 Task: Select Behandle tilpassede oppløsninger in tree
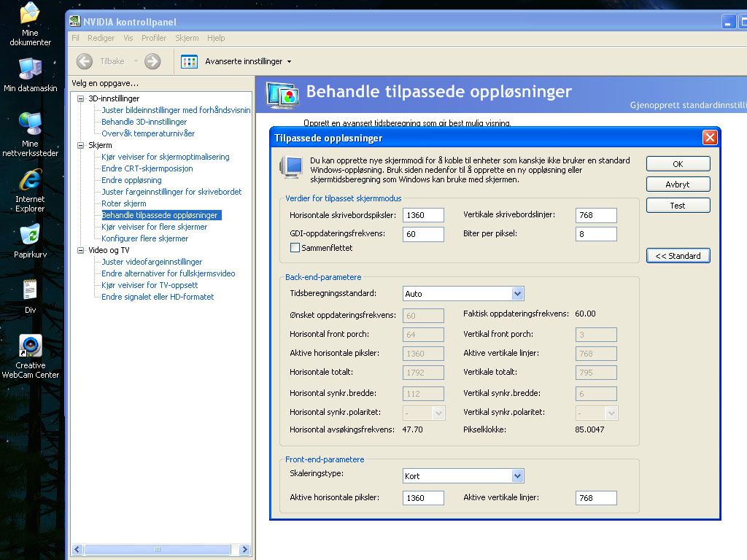[160, 215]
